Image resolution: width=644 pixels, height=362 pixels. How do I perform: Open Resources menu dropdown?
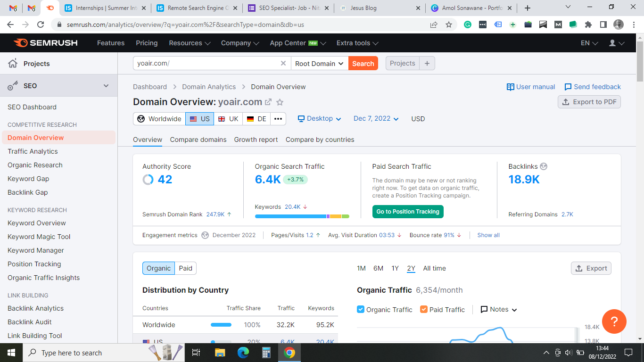[x=190, y=43]
